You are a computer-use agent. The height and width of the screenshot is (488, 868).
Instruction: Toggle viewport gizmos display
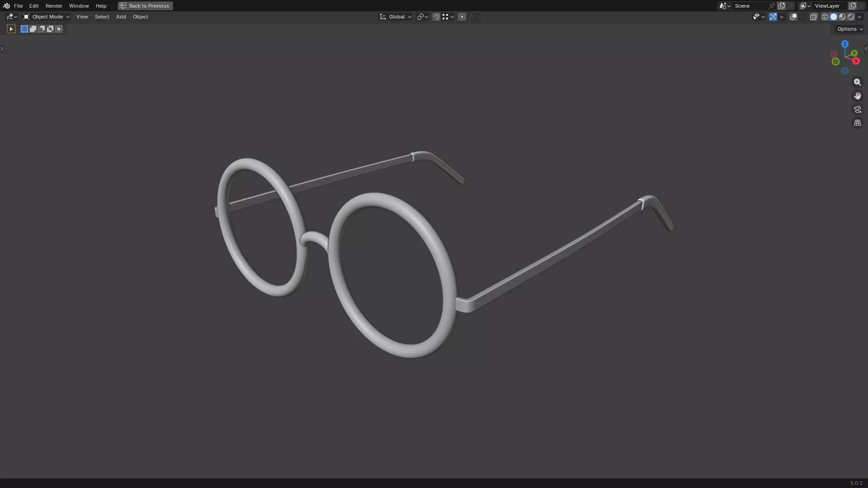[x=773, y=17]
